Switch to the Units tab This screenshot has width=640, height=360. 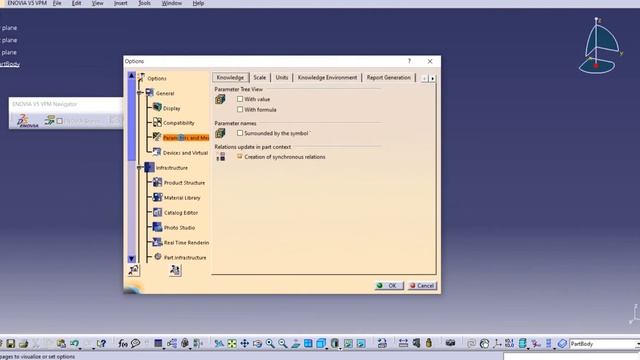[282, 78]
